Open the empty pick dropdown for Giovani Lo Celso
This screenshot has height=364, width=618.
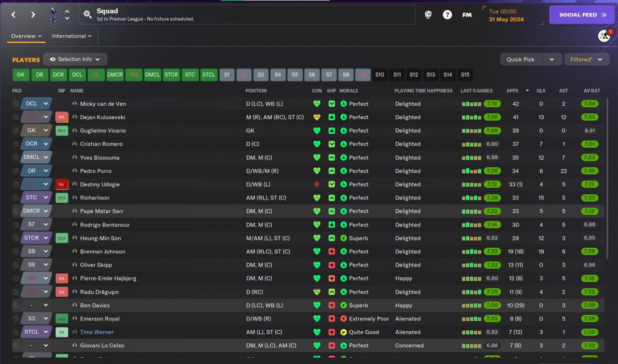click(x=37, y=346)
